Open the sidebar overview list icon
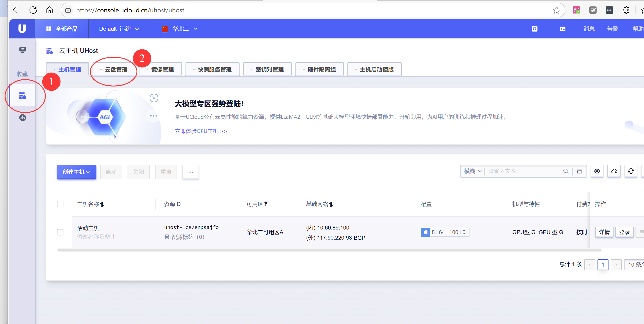 pos(22,50)
